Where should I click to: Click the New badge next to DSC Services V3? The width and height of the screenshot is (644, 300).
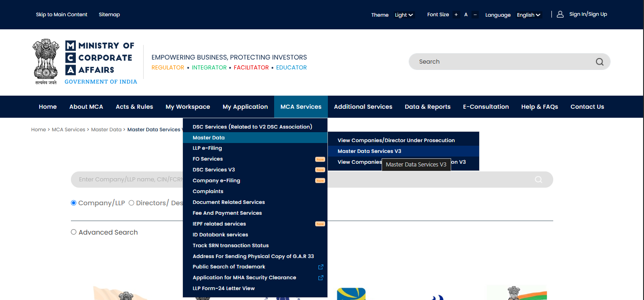pyautogui.click(x=320, y=170)
